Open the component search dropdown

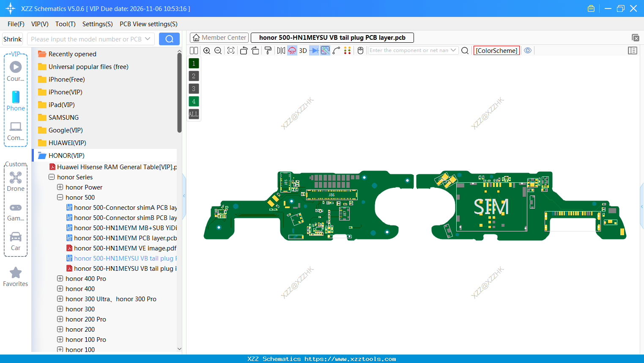[x=452, y=50]
